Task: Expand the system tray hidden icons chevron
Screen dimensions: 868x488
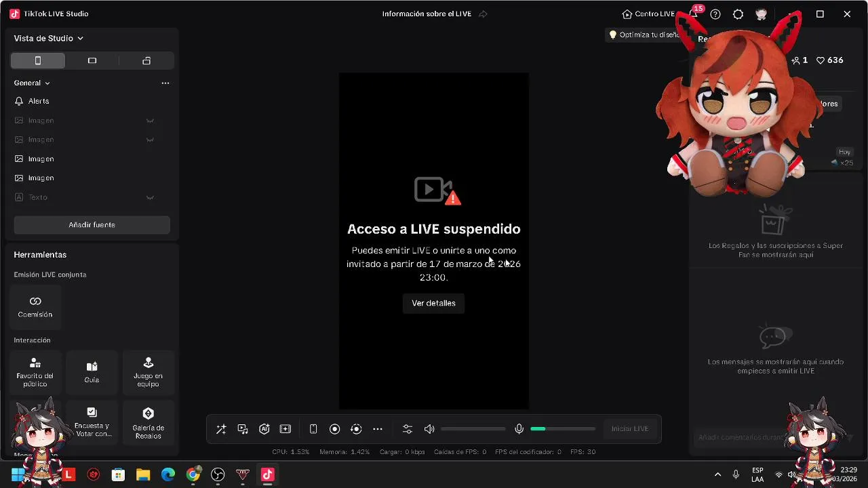Action: pyautogui.click(x=717, y=474)
